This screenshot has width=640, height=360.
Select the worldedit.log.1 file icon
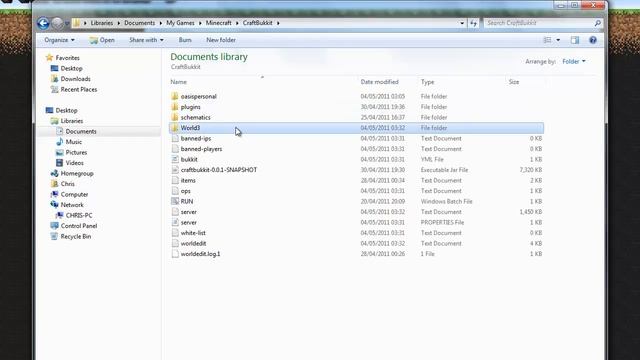point(175,254)
